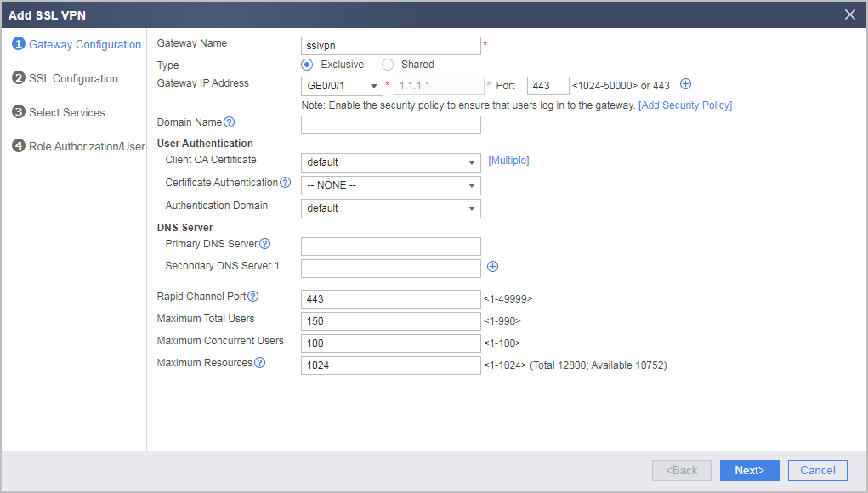
Task: Select the Shared type radio button
Action: click(388, 65)
